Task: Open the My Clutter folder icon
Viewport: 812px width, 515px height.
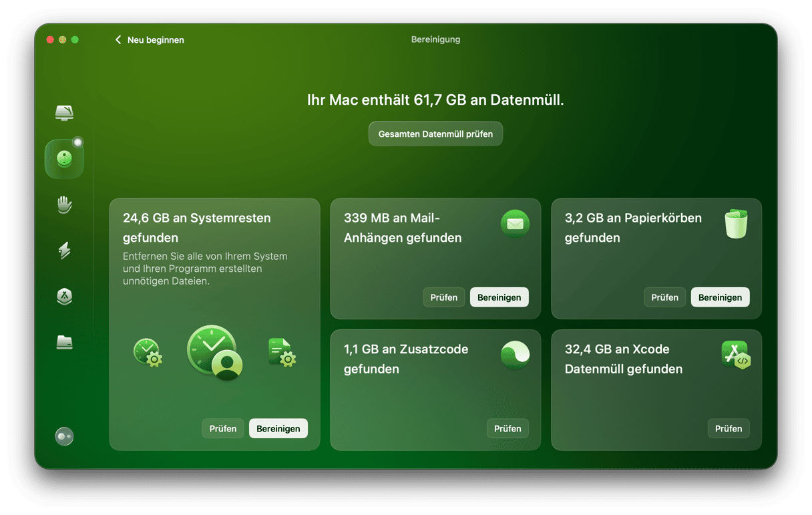Action: 64,343
